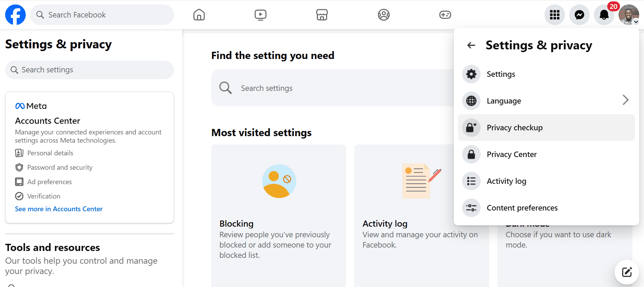
Task: Open the Marketplace icon
Action: pos(322,15)
